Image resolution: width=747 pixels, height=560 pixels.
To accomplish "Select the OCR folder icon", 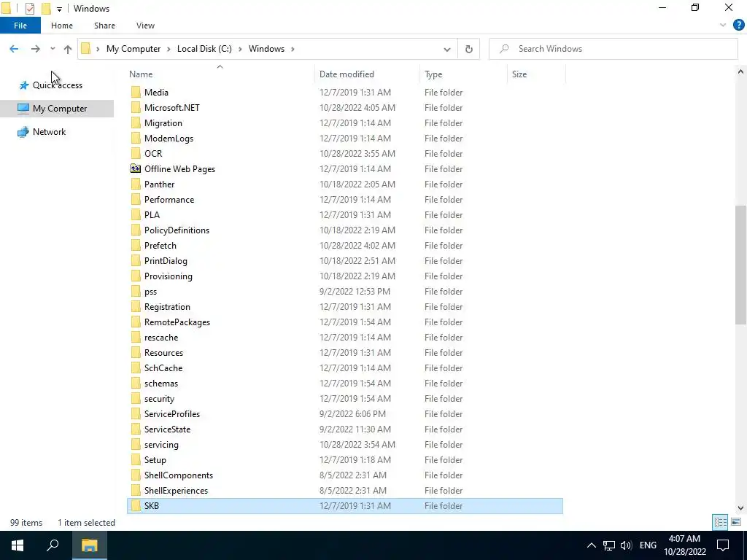I will [136, 153].
